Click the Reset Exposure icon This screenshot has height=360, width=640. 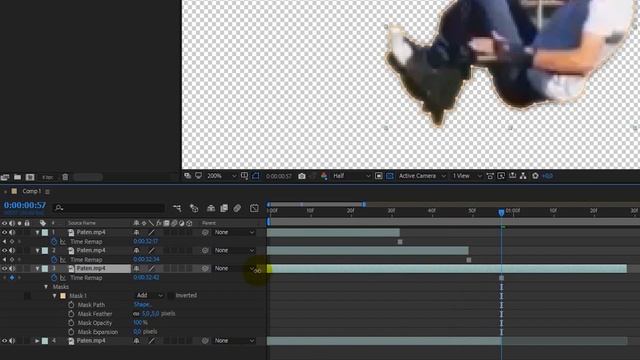pyautogui.click(x=535, y=176)
